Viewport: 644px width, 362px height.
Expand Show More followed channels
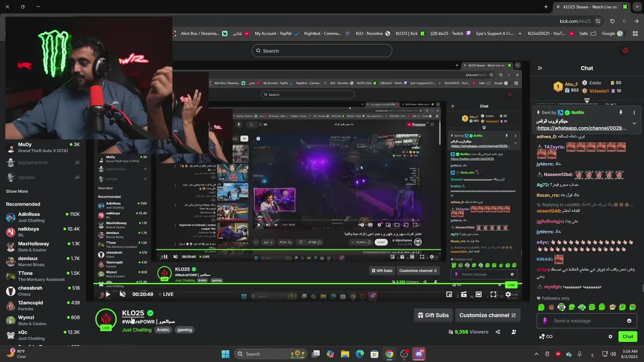point(17,192)
